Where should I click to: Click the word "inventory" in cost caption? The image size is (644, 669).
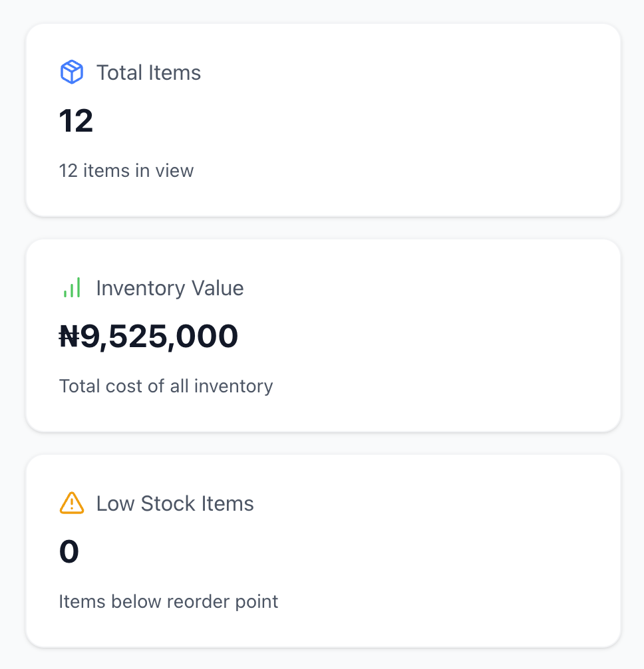pyautogui.click(x=234, y=386)
